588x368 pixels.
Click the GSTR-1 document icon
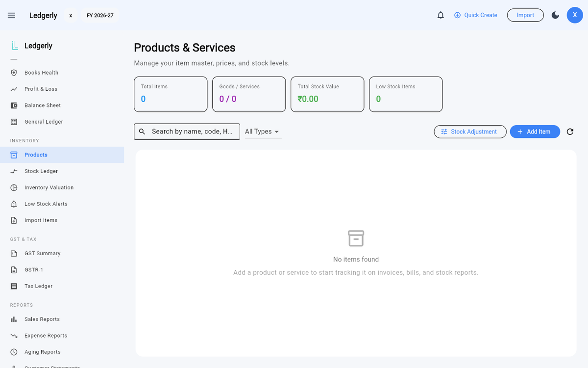[x=14, y=270]
